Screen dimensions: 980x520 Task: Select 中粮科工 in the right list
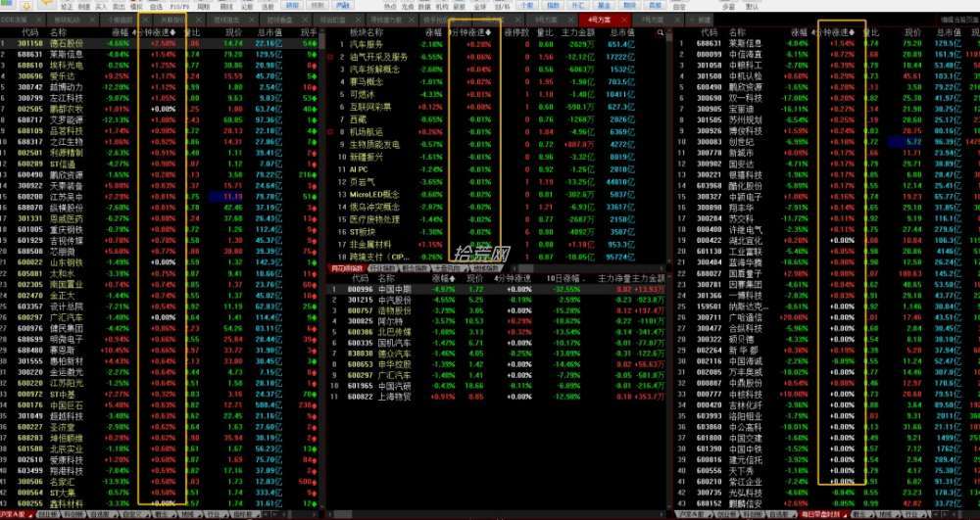tap(827, 65)
